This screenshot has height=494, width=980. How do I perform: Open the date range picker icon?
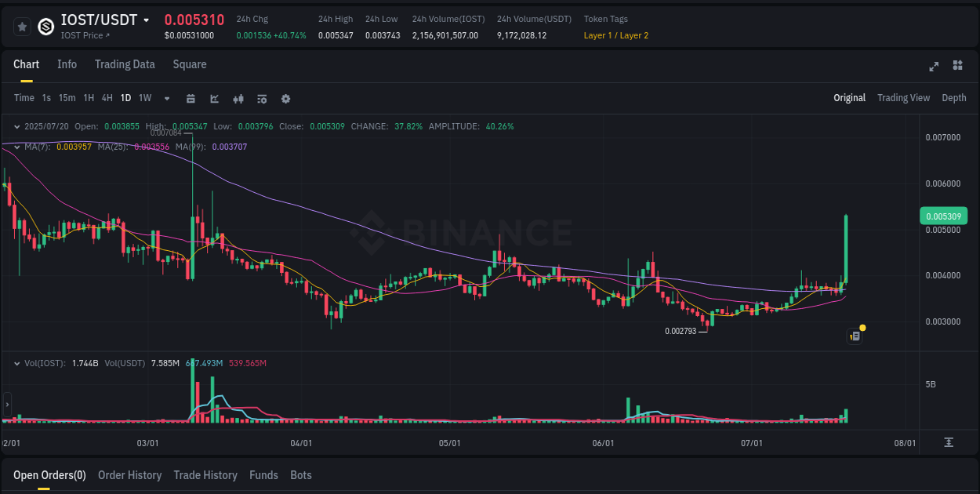(191, 99)
